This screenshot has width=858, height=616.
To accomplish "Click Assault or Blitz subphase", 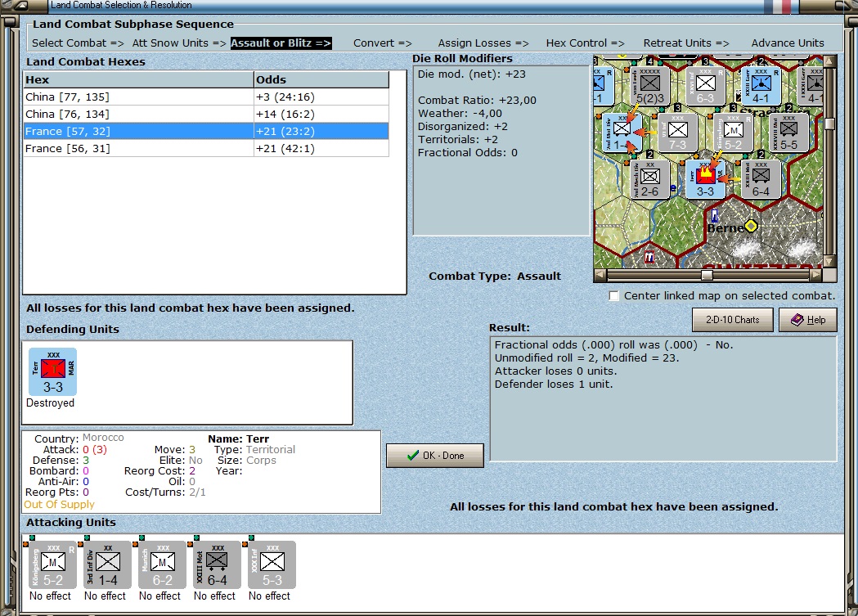I will 281,43.
